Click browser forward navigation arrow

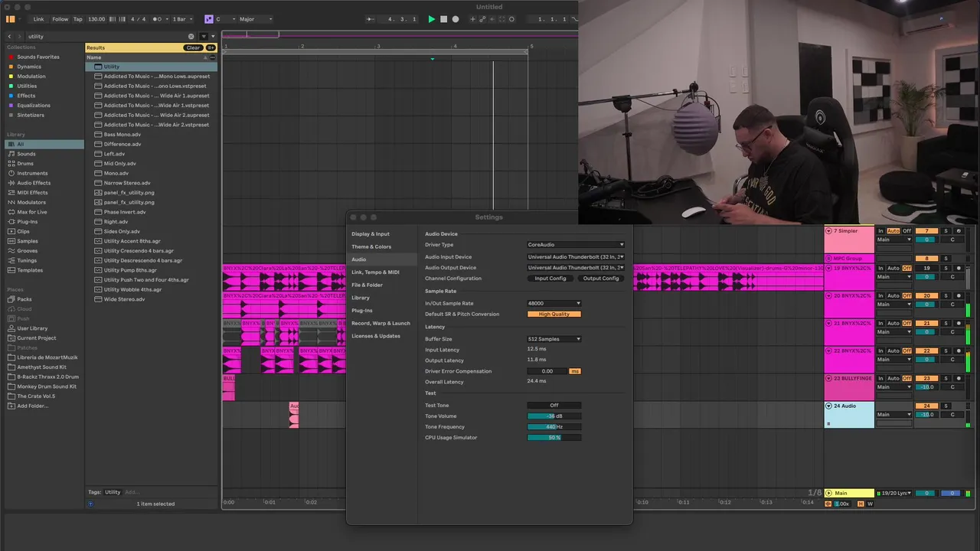pos(21,36)
